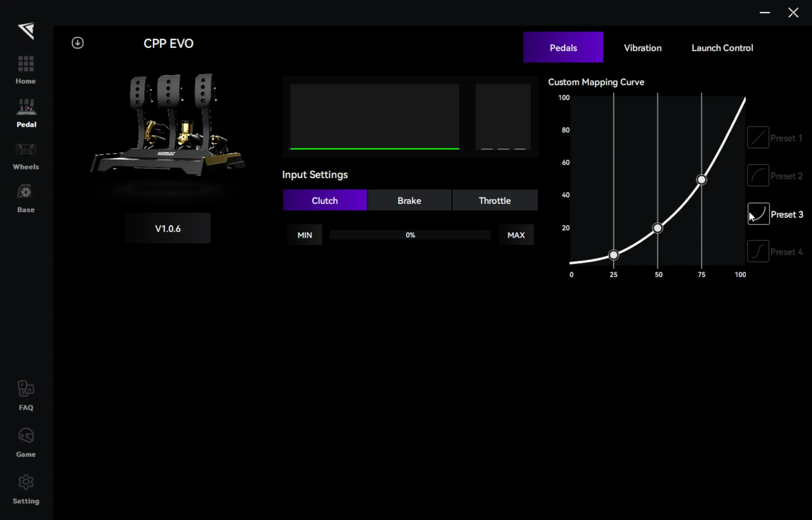Viewport: 812px width, 520px height.
Task: Switch to the Vibration tab
Action: (x=642, y=48)
